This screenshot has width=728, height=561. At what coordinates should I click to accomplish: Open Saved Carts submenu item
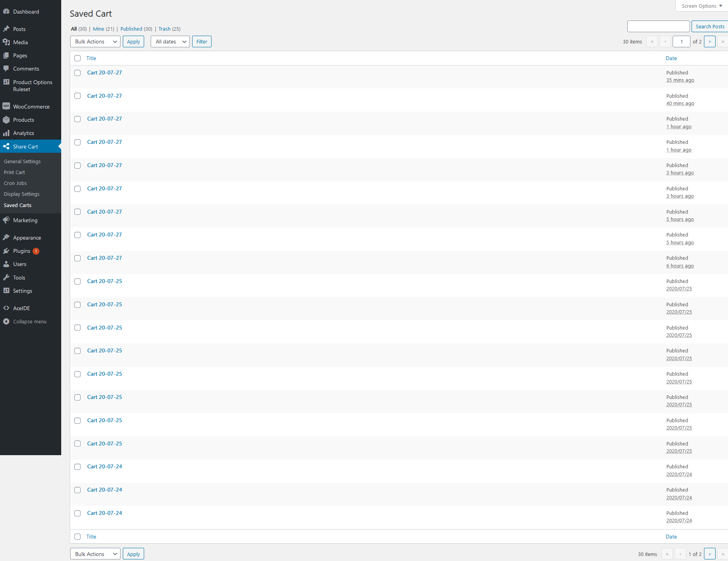coord(17,205)
